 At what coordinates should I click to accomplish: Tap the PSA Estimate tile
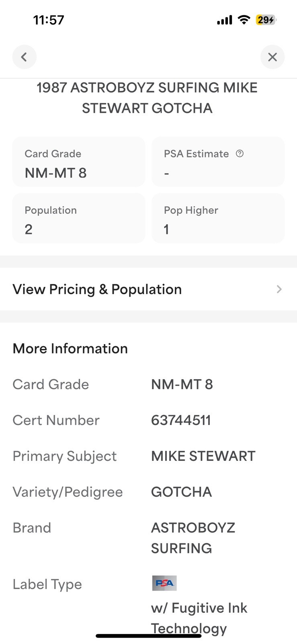click(x=218, y=161)
